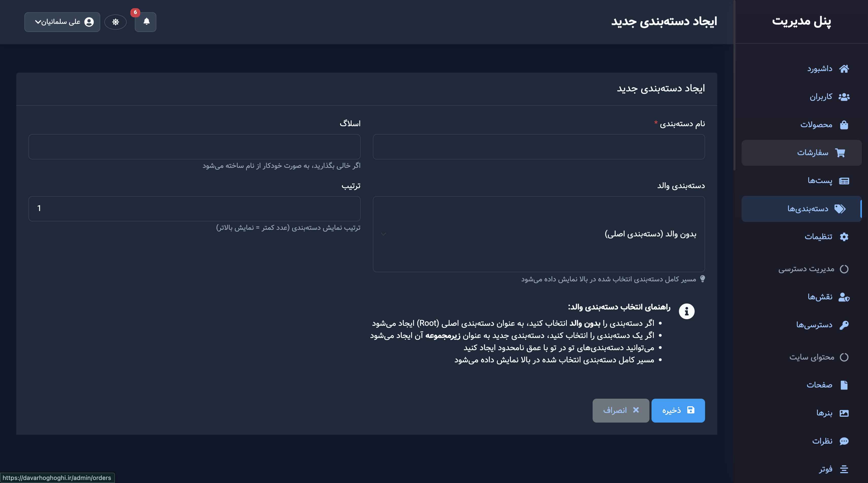Go to صفحات (Pages) in the sidebar
The height and width of the screenshot is (483, 868).
tap(844, 385)
